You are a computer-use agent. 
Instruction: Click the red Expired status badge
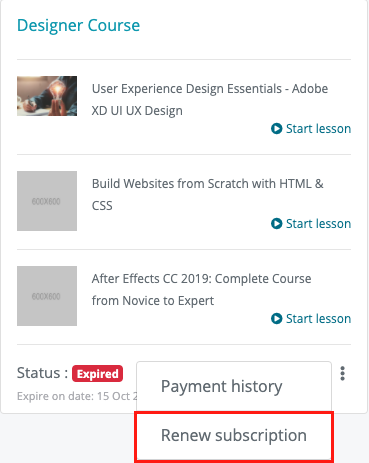(97, 374)
